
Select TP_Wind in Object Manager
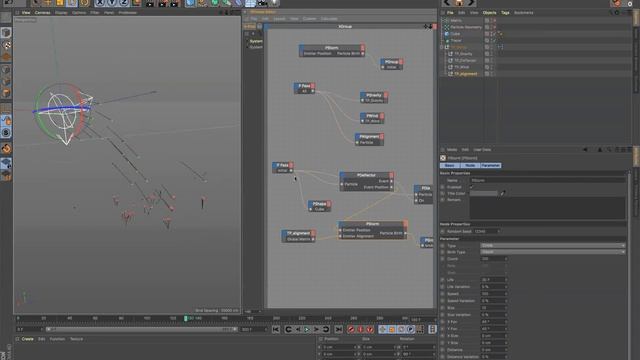462,67
